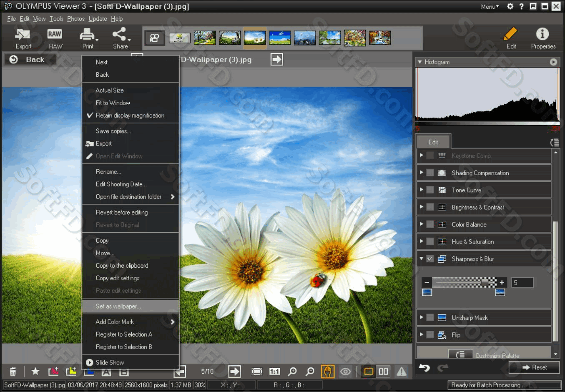Uncheck the Sharpness & Blur checkbox

tap(430, 259)
